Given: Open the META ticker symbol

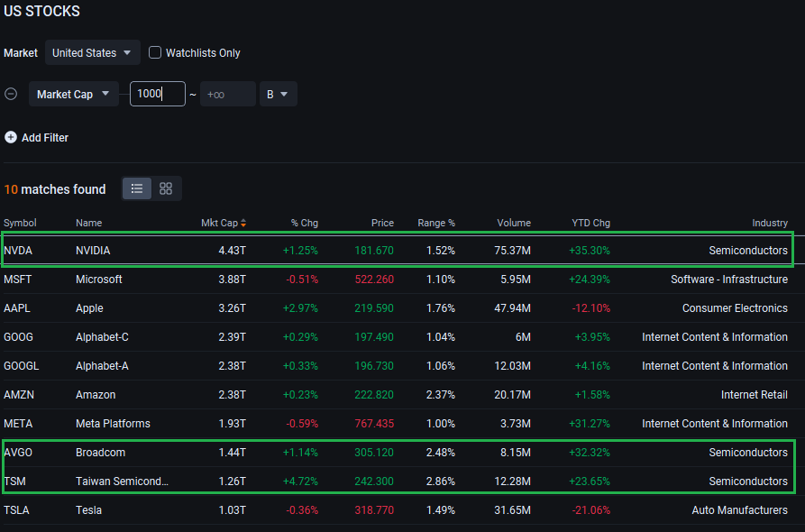Looking at the screenshot, I should 18,424.
